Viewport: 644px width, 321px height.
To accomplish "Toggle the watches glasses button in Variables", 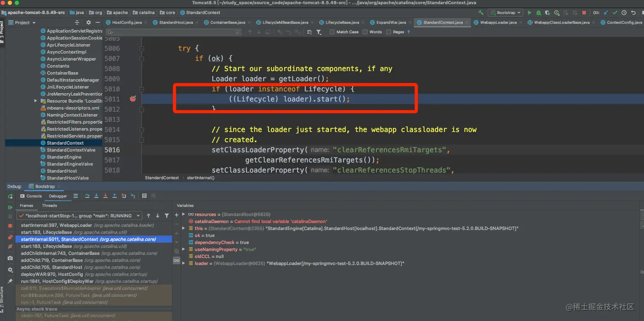I will 177,261.
